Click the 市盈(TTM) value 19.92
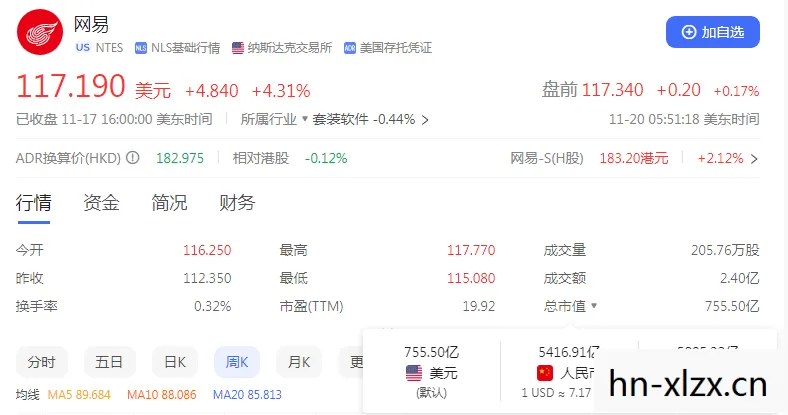The height and width of the screenshot is (415, 788). [479, 306]
